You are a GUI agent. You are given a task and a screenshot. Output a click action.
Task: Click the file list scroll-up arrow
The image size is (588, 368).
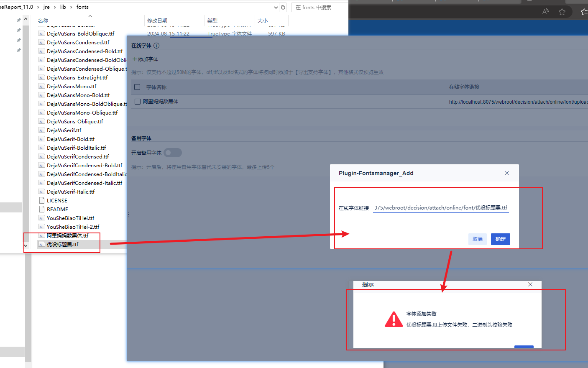coord(26,19)
